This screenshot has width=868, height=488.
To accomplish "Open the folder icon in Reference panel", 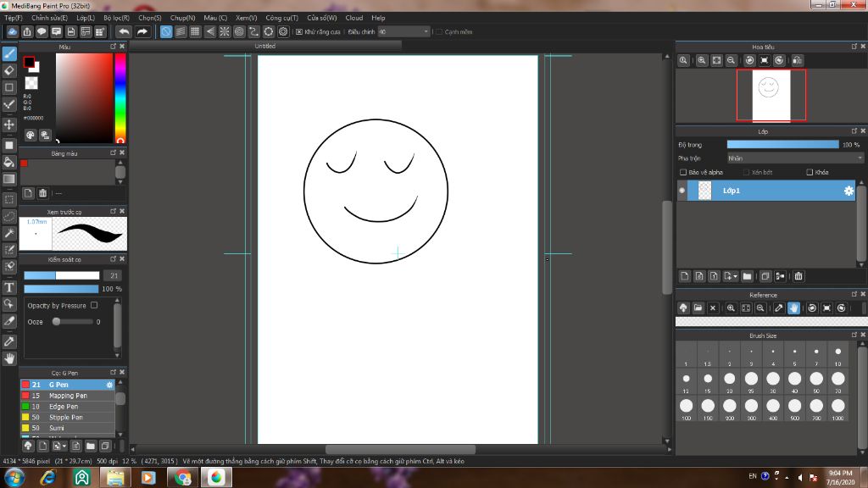I will coord(698,308).
